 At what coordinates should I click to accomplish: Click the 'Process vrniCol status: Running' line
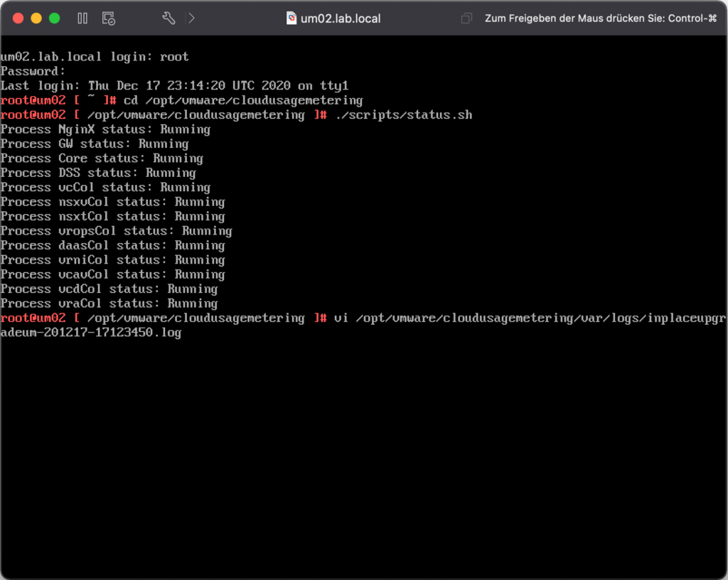(x=113, y=260)
